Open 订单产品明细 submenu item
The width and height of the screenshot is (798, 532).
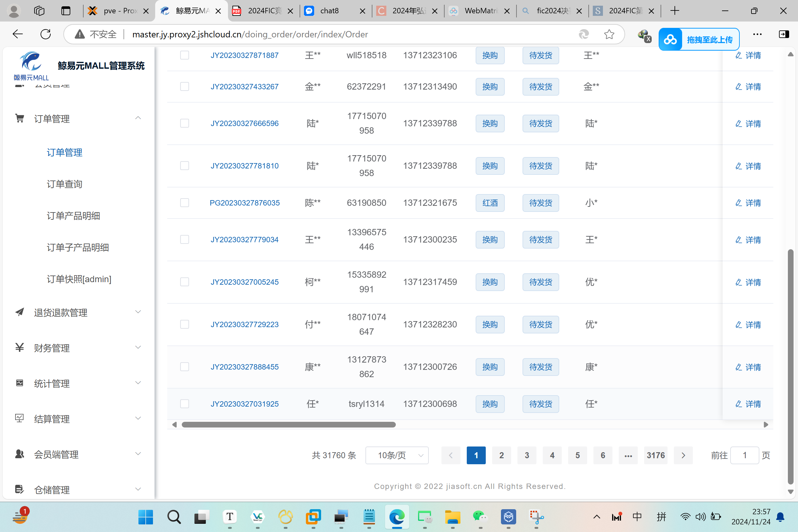point(73,216)
